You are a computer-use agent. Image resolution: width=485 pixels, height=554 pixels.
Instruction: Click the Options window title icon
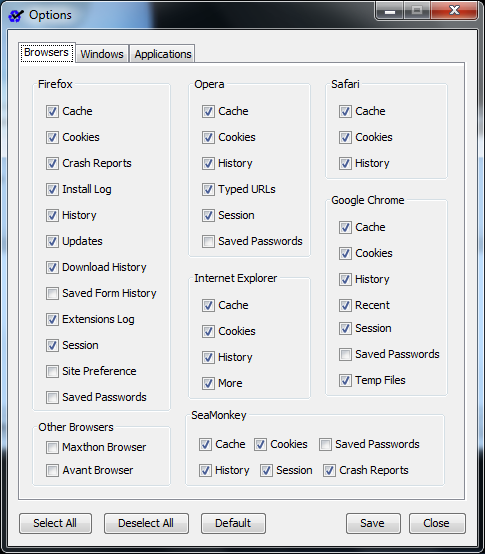tap(16, 16)
